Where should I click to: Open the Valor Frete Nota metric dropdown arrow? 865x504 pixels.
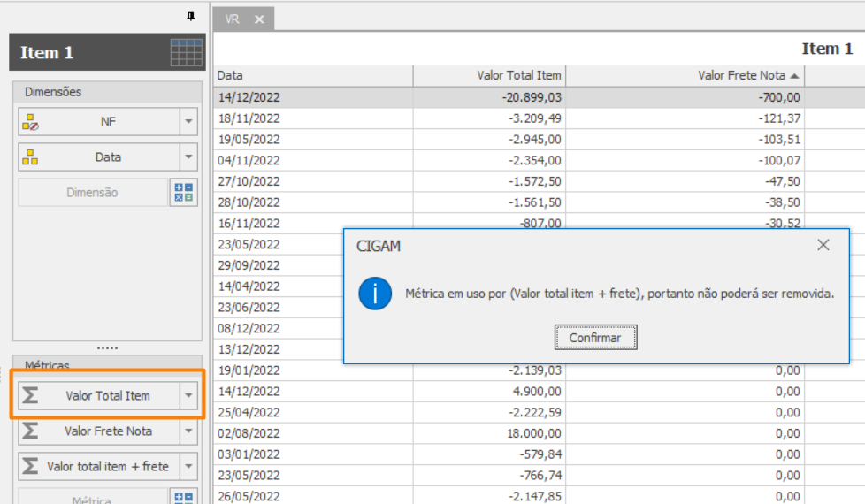[x=188, y=431]
